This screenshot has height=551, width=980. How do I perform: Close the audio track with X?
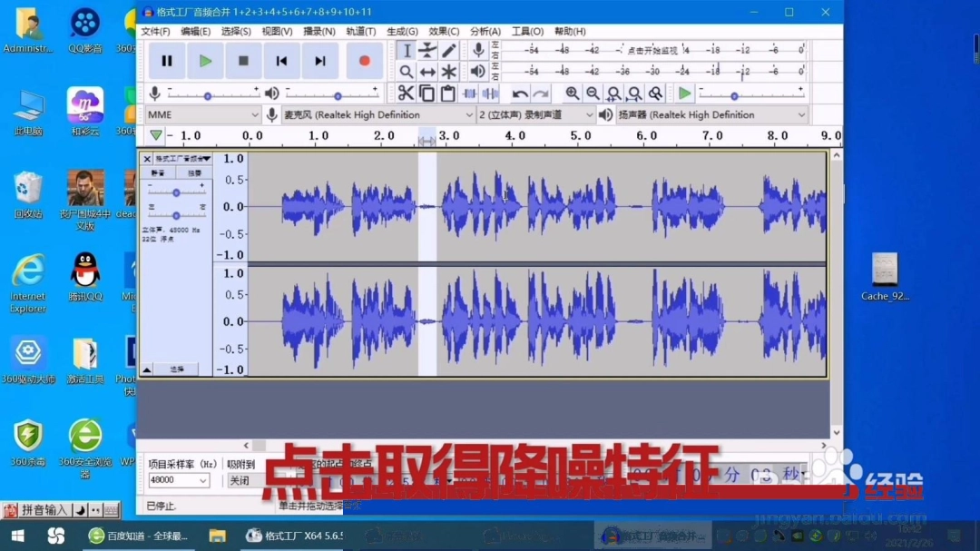(147, 159)
